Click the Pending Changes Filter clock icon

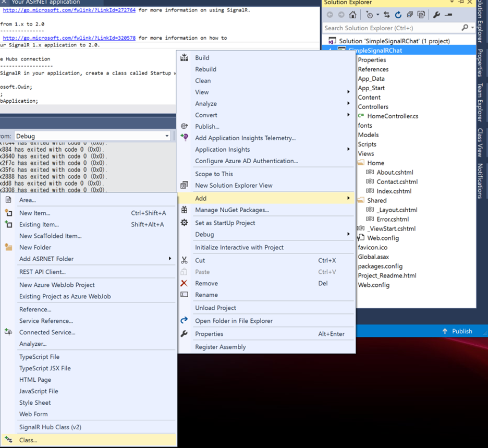(370, 15)
